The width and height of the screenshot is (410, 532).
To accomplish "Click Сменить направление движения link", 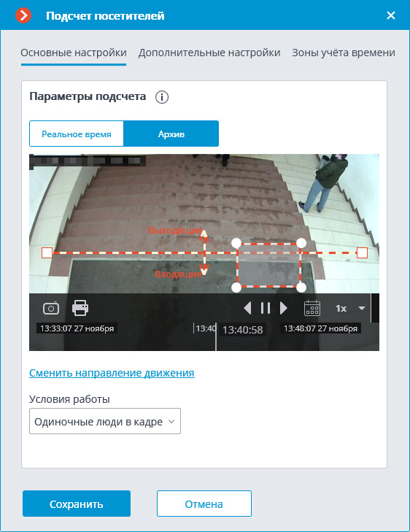I will (x=112, y=372).
